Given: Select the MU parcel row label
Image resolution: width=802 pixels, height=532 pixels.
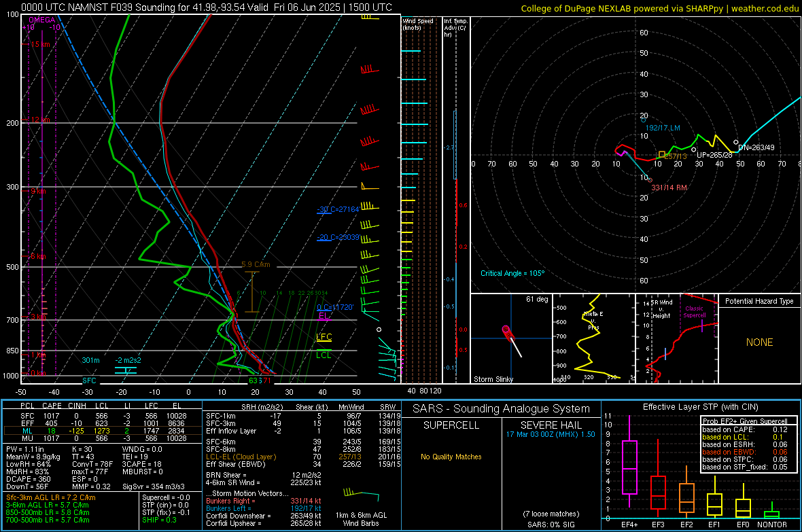Looking at the screenshot, I should pos(27,438).
